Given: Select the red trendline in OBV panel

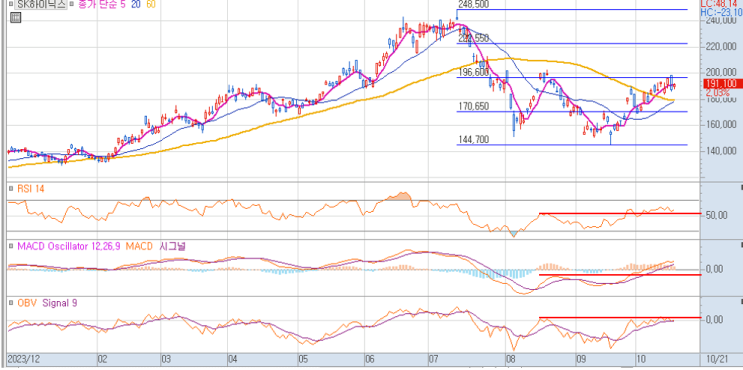Looking at the screenshot, I should coord(620,317).
